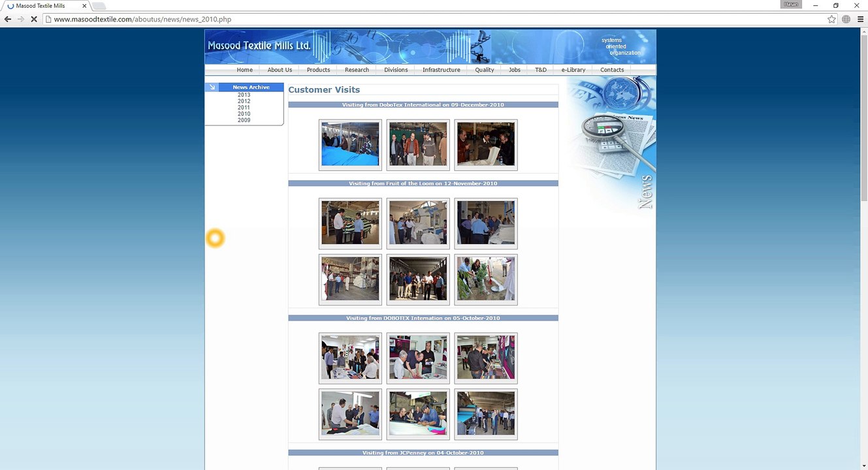This screenshot has height=470, width=868.
Task: Click the Customer Visits title
Action: click(324, 90)
